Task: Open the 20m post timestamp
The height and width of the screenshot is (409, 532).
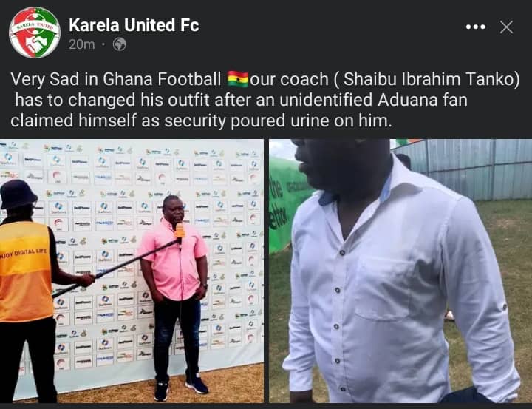Action: point(81,44)
